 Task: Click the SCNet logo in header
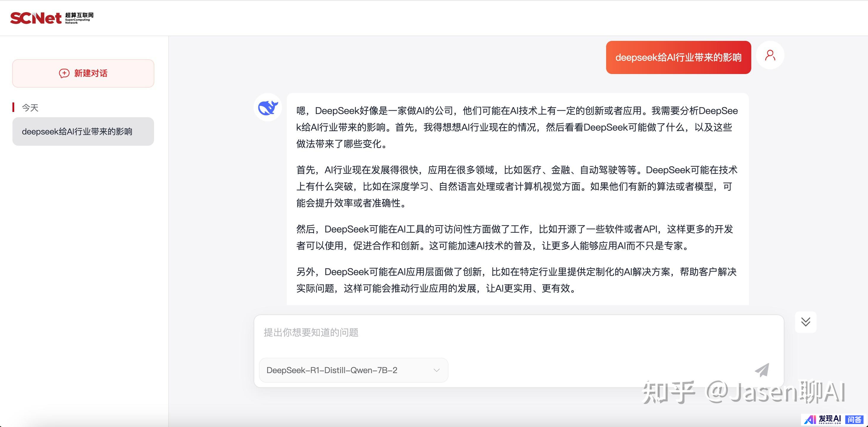point(36,18)
